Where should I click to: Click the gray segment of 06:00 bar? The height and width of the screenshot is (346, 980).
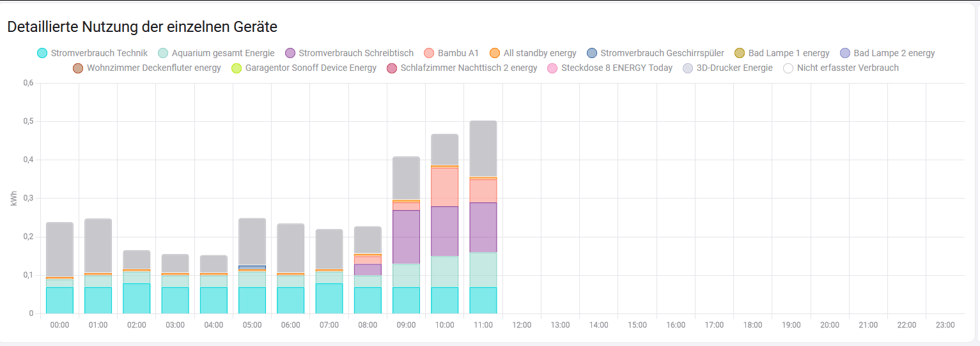coord(290,248)
